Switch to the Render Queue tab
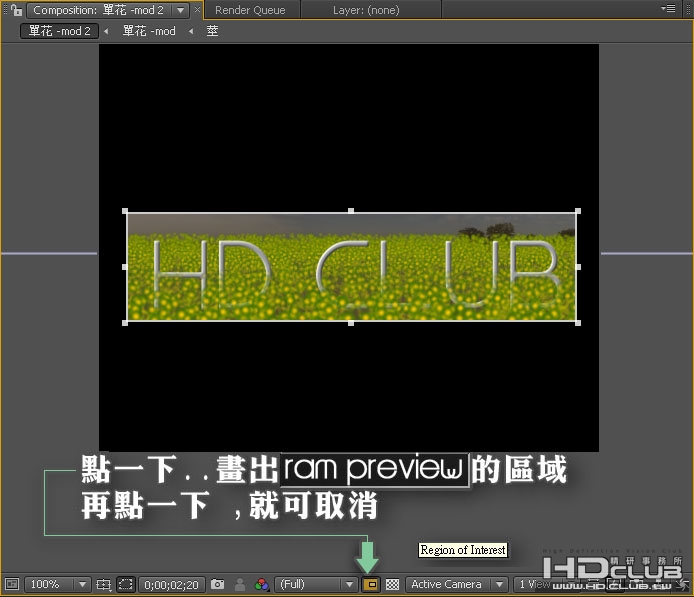The height and width of the screenshot is (597, 694). coord(250,10)
